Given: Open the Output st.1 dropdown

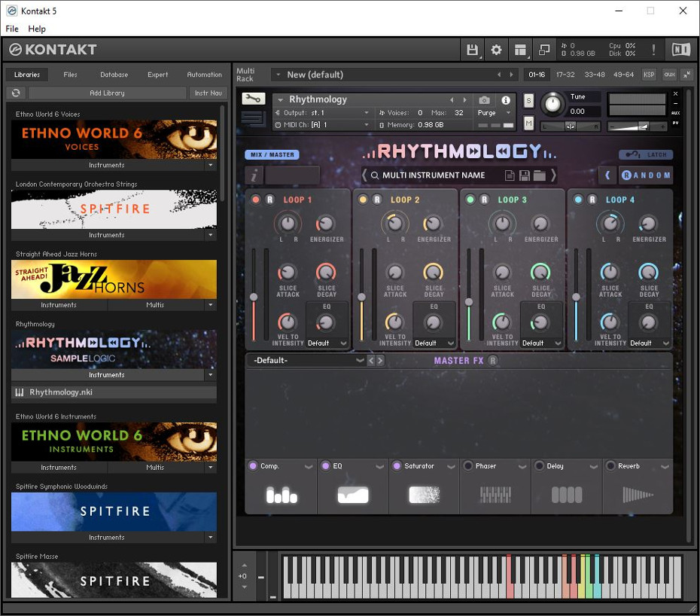Looking at the screenshot, I should click(x=322, y=113).
